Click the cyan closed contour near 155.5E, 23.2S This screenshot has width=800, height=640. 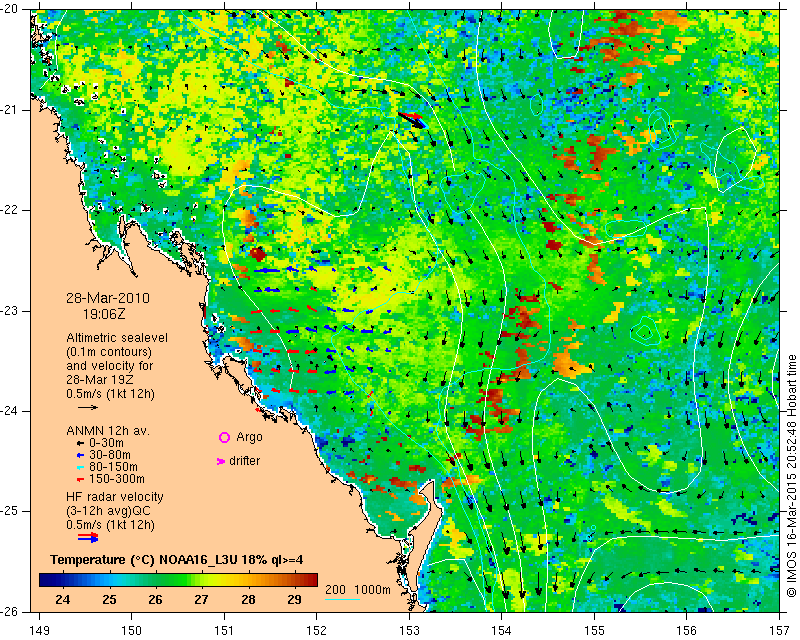point(645,331)
